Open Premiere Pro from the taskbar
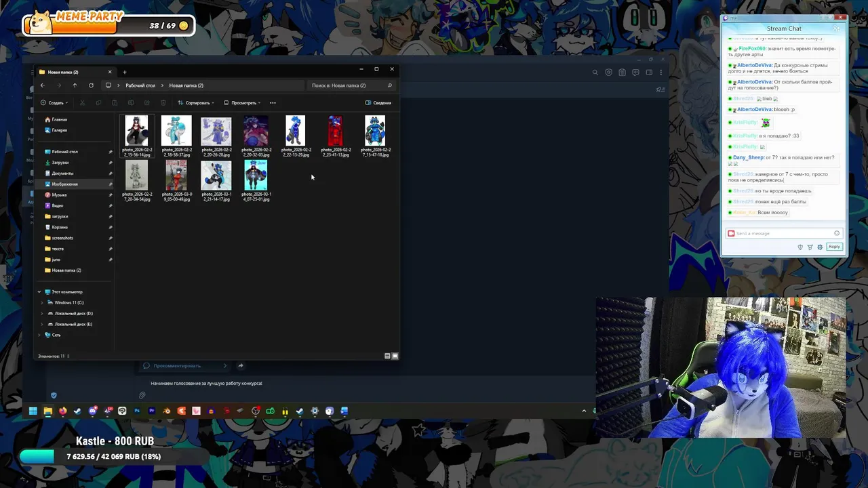 click(x=152, y=411)
